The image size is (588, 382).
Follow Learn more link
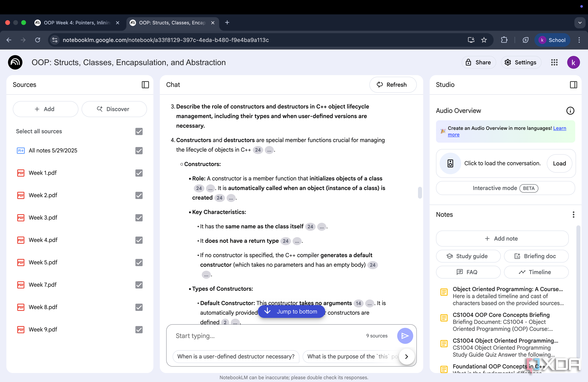pyautogui.click(x=560, y=128)
